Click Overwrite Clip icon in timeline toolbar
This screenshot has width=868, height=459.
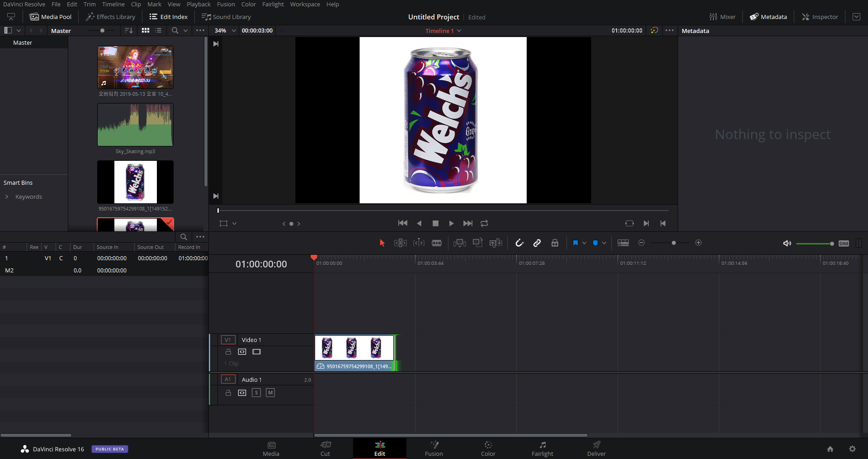tap(478, 243)
